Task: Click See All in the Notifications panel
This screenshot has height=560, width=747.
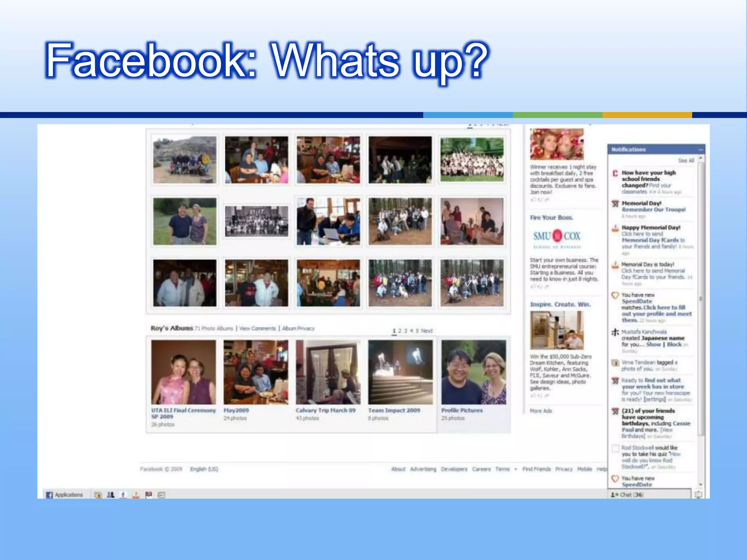Action: [x=686, y=160]
